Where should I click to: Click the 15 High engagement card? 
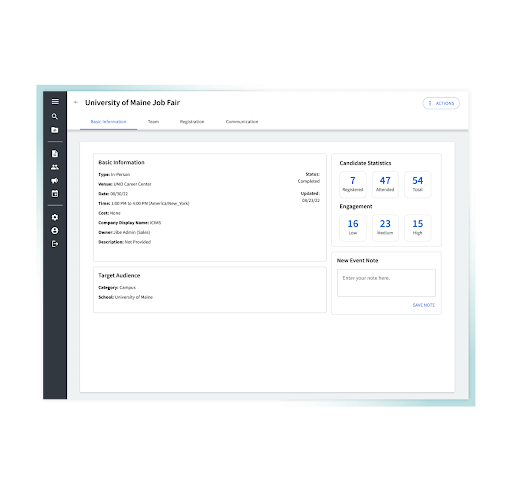tap(417, 228)
